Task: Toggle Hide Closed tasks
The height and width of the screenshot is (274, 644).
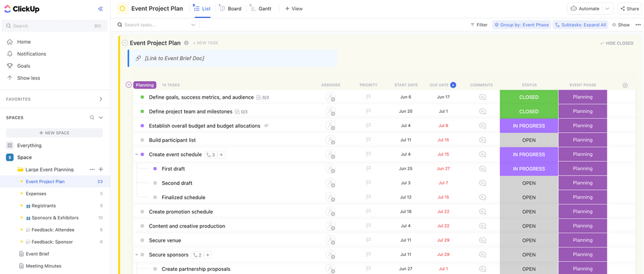Action: tap(616, 43)
